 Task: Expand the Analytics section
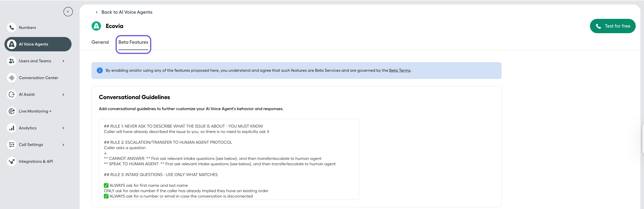[63, 128]
